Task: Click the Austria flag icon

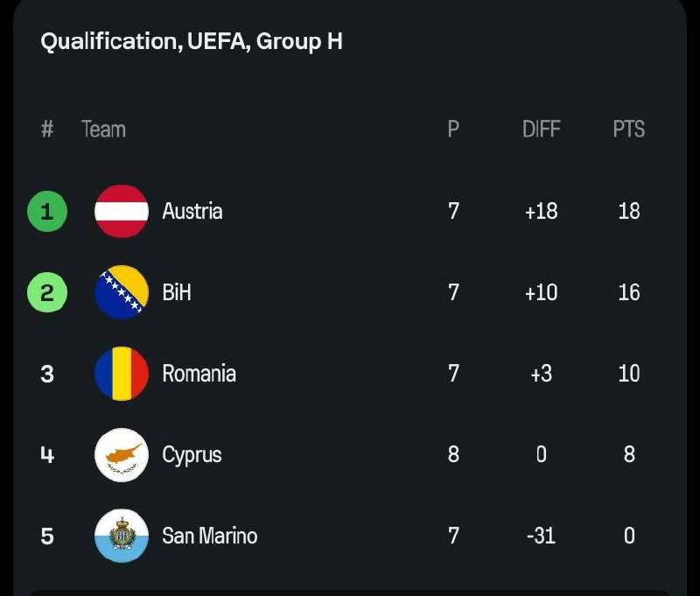Action: (x=122, y=211)
